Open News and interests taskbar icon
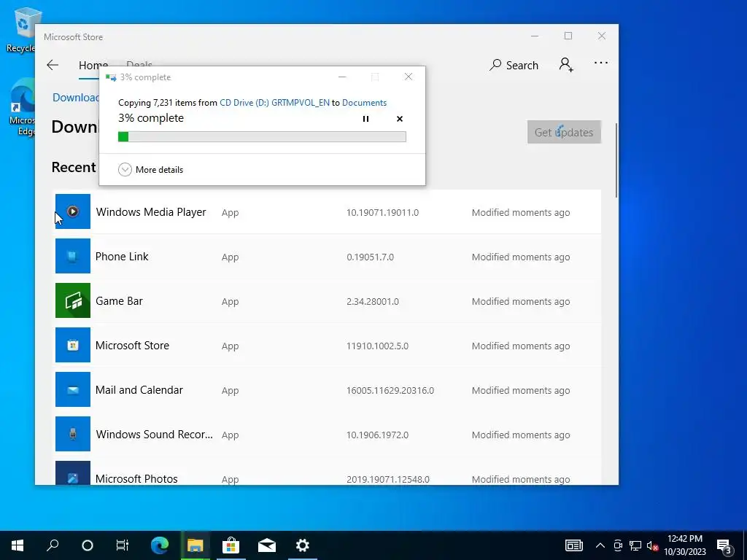 573,545
